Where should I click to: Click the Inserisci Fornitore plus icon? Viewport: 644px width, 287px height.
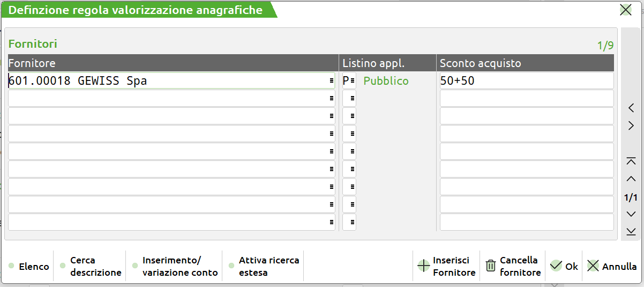(x=424, y=266)
